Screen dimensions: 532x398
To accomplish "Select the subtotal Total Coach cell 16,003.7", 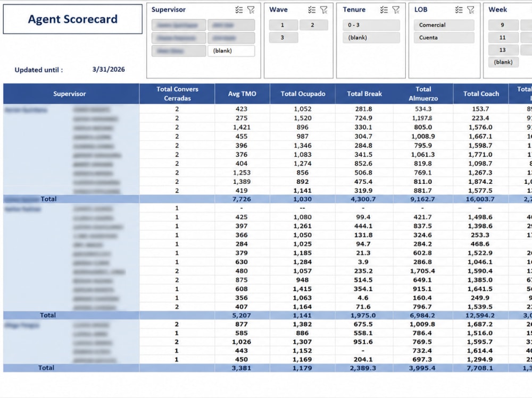I will 480,199.
